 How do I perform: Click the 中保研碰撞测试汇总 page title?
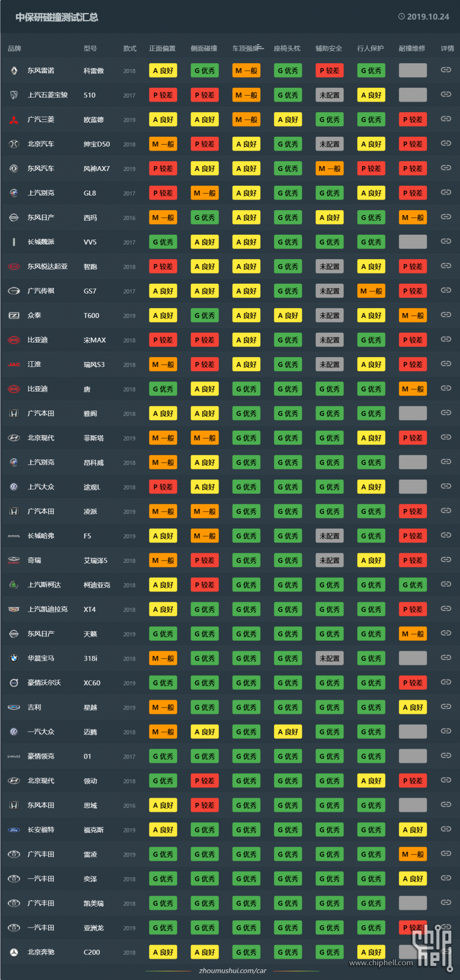click(x=57, y=17)
